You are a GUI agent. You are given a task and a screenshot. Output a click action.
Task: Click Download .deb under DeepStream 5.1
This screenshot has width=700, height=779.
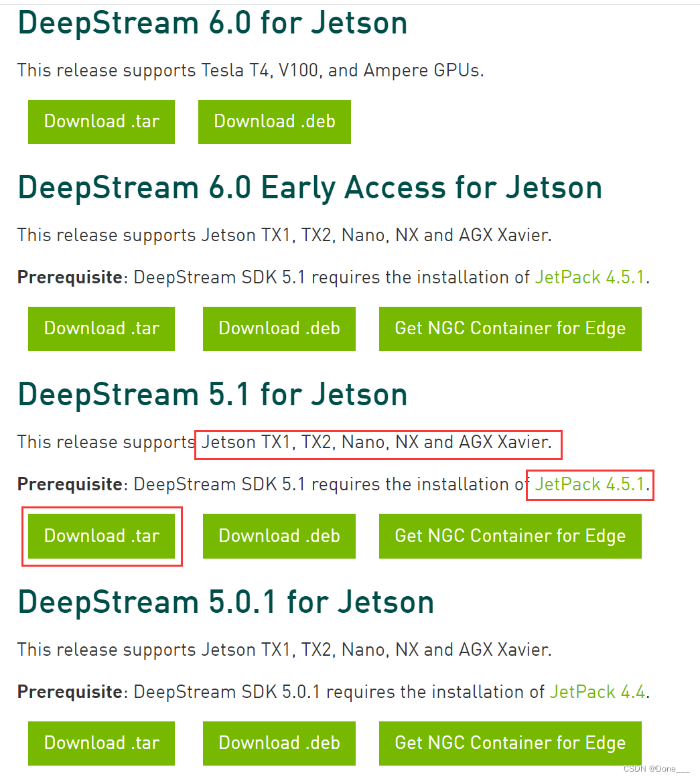tap(279, 536)
